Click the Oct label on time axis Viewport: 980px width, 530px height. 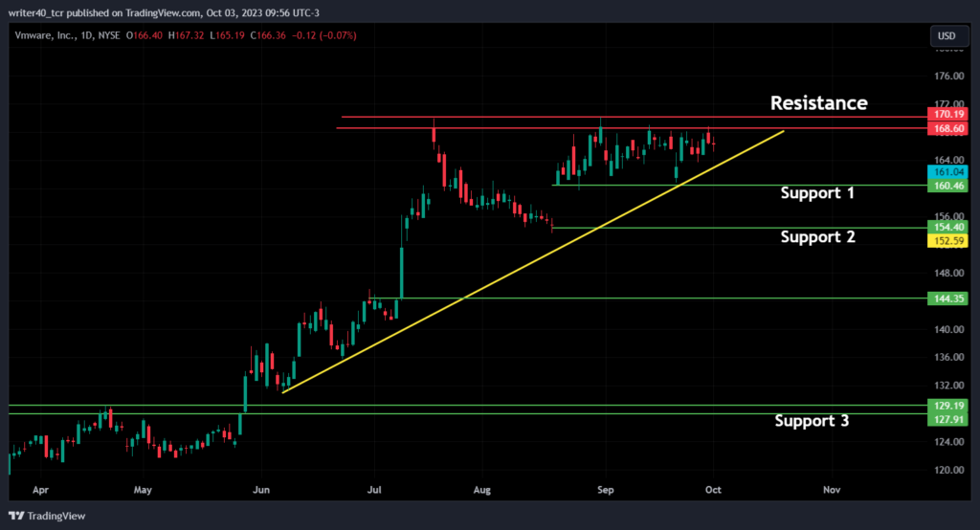[x=713, y=490]
